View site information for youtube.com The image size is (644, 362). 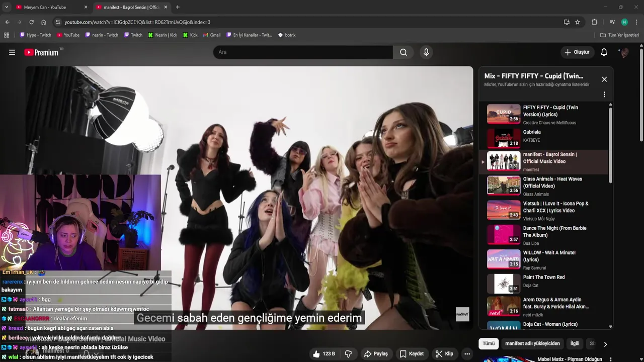click(58, 22)
